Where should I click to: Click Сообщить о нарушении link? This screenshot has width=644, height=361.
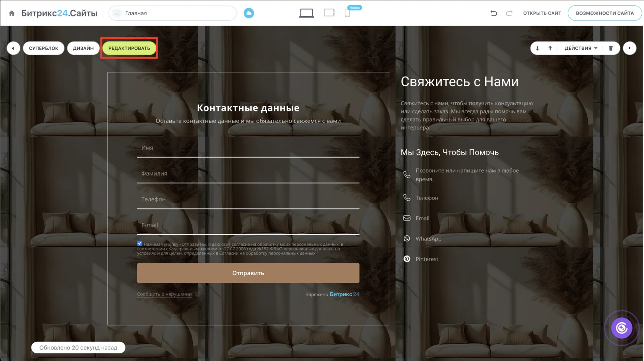tap(164, 294)
